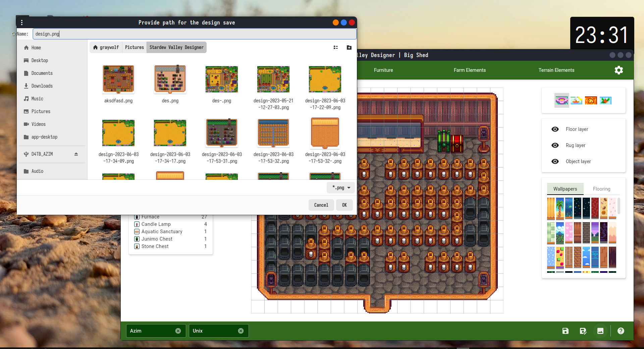Hide the Floor layer
Screen dimensions: 644x349
point(555,129)
